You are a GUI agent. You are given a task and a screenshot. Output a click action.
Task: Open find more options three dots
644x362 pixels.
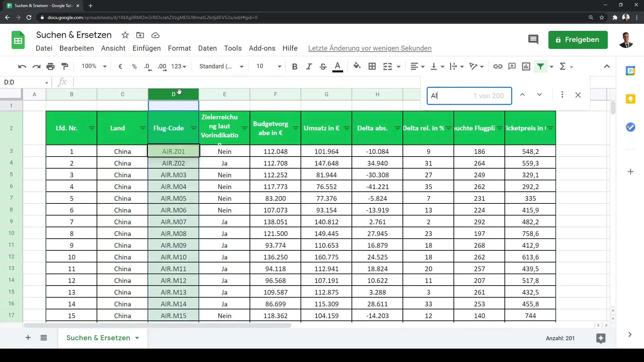pyautogui.click(x=562, y=95)
